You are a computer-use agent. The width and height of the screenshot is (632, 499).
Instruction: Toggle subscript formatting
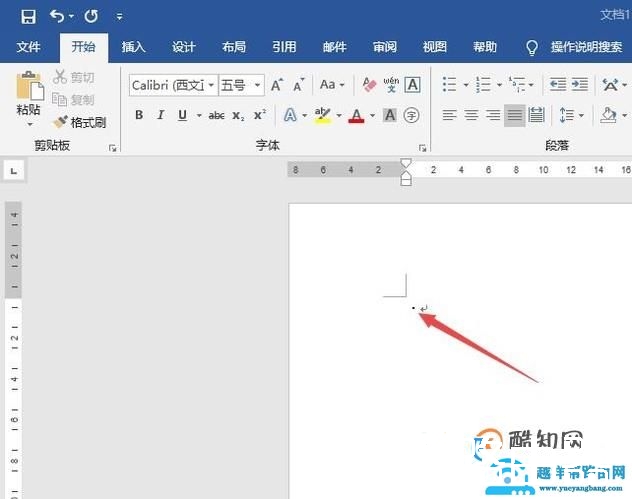point(238,116)
